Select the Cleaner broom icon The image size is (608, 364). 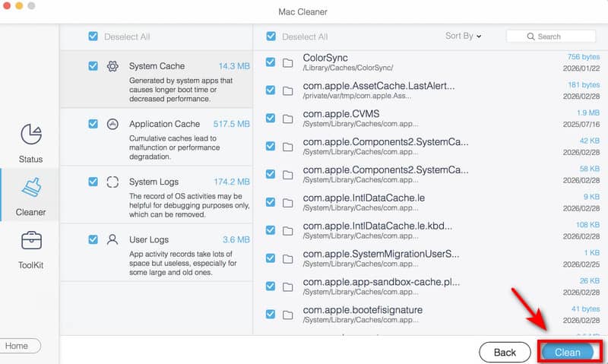pyautogui.click(x=30, y=187)
